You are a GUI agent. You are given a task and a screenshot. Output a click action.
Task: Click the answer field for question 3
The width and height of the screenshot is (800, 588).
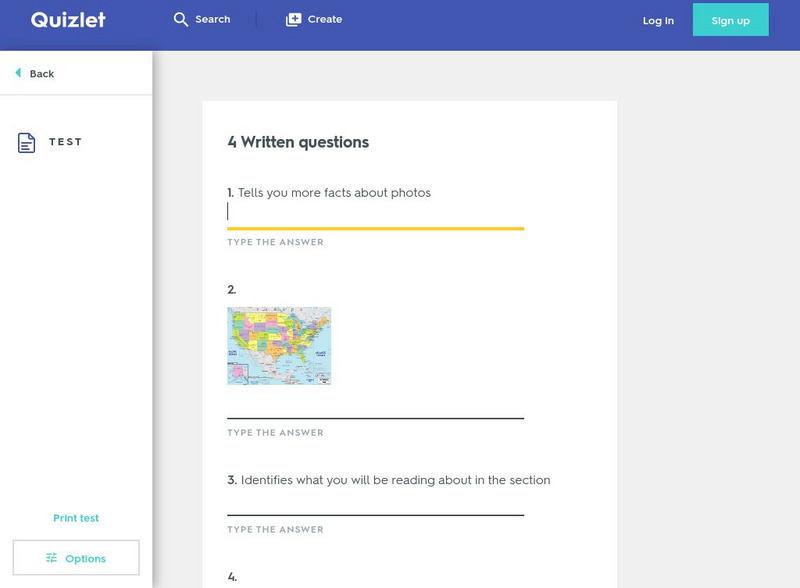[376, 504]
